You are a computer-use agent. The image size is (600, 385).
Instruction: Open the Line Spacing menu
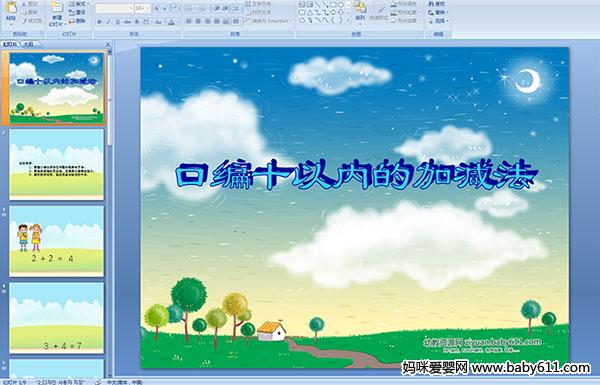(237, 8)
